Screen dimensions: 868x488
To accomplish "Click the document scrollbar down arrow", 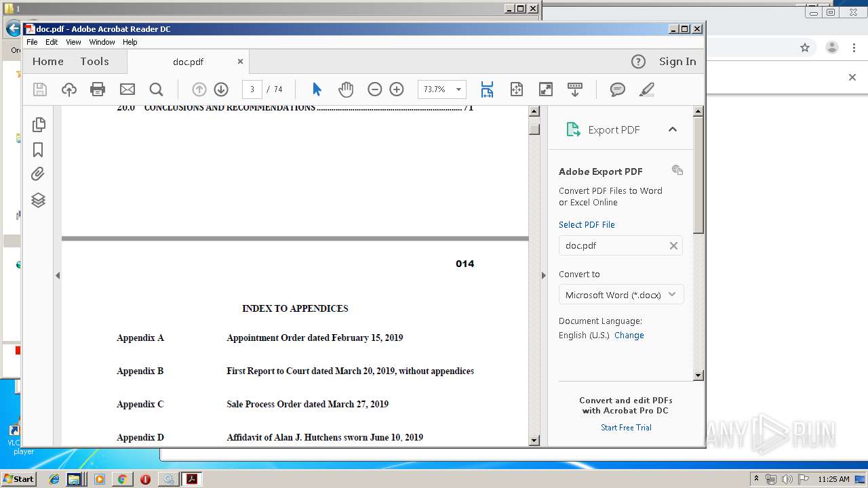I will 534,441.
